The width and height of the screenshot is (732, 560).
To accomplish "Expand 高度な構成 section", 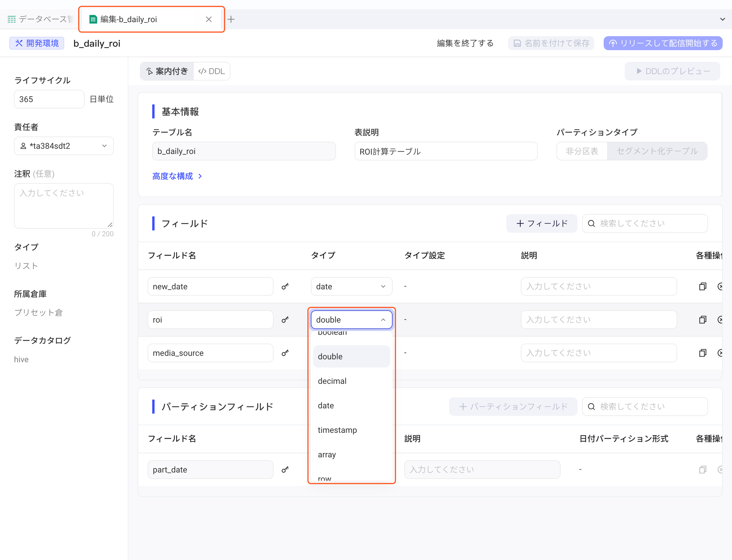I will (177, 176).
